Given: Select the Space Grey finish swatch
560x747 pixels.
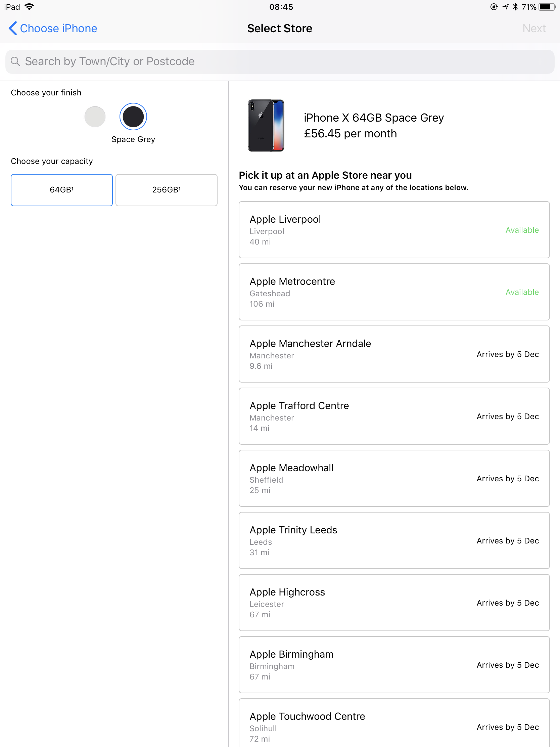Looking at the screenshot, I should click(133, 117).
